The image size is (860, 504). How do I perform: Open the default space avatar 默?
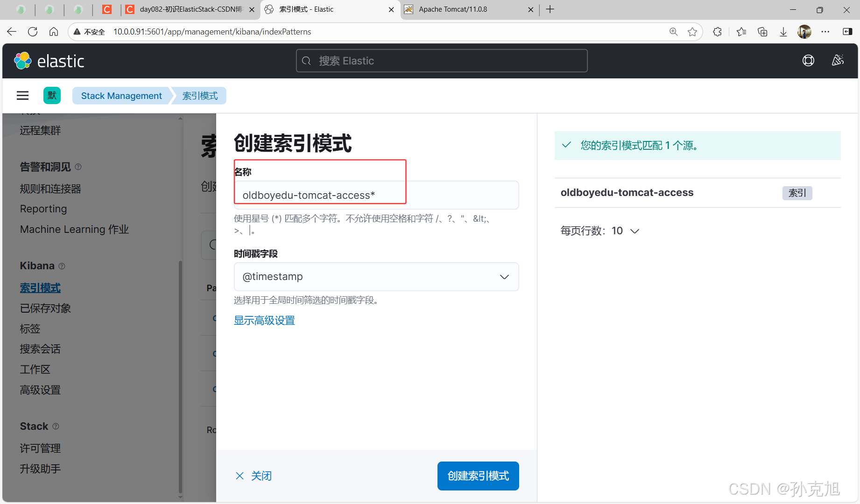coord(52,96)
